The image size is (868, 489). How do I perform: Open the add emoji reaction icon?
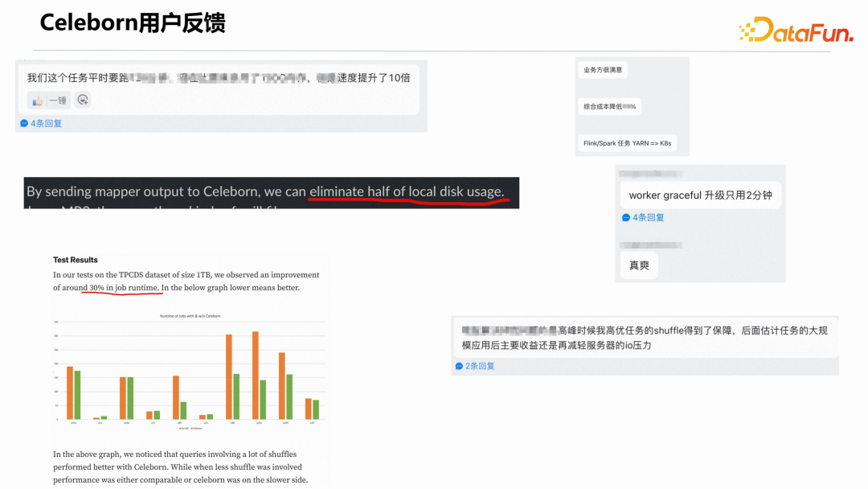[83, 100]
